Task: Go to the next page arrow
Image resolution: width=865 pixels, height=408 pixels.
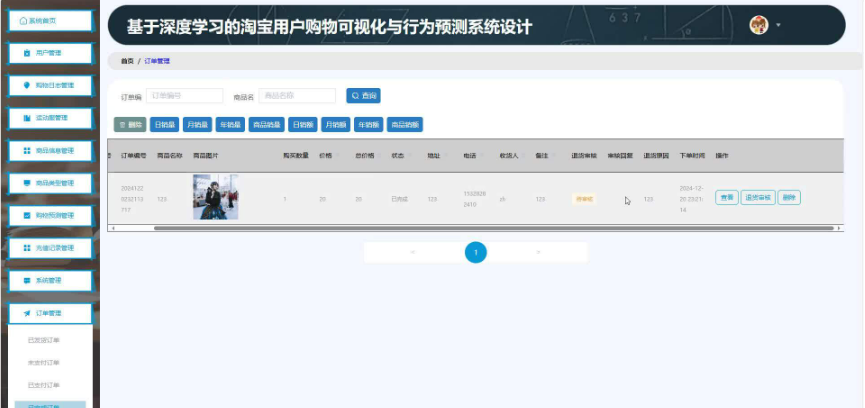Action: [x=538, y=253]
